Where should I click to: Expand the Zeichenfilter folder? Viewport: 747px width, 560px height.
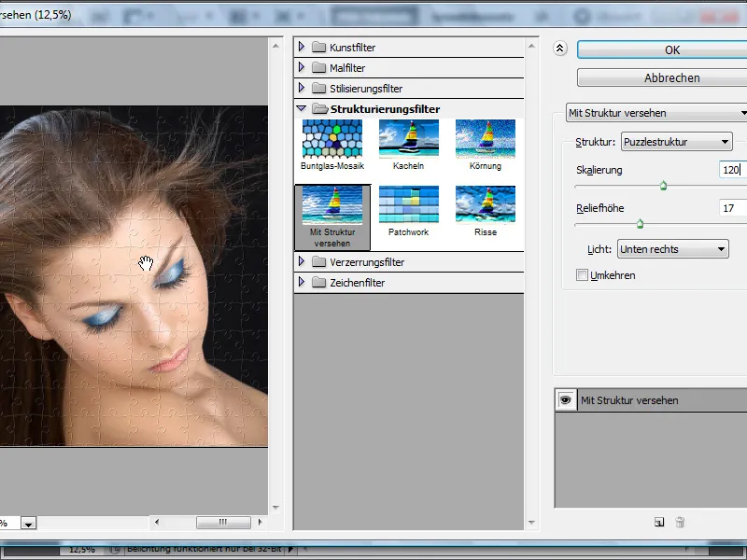pyautogui.click(x=301, y=282)
